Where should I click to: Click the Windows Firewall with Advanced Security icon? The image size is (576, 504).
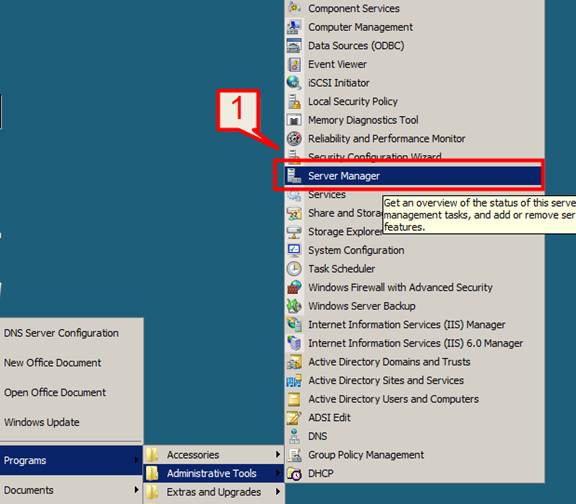294,287
